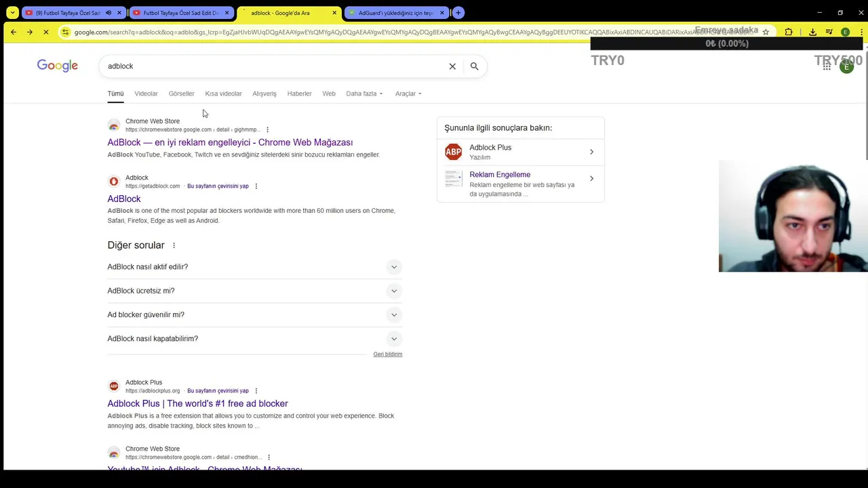Open more options for last Chrome Web Store result

tap(269, 457)
